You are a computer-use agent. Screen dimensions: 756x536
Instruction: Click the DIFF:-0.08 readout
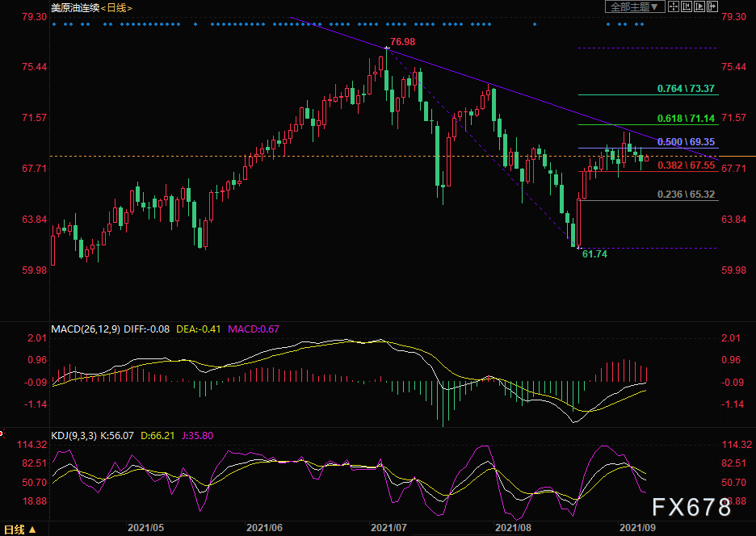(146, 329)
